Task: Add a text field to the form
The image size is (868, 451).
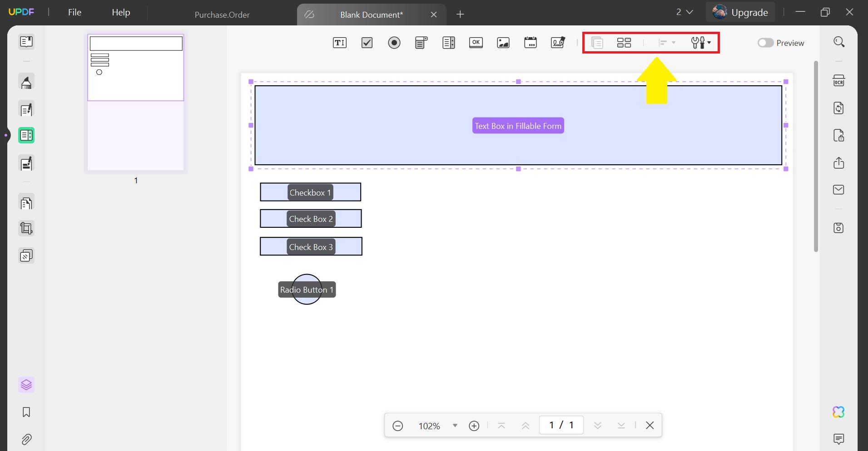Action: coord(340,43)
